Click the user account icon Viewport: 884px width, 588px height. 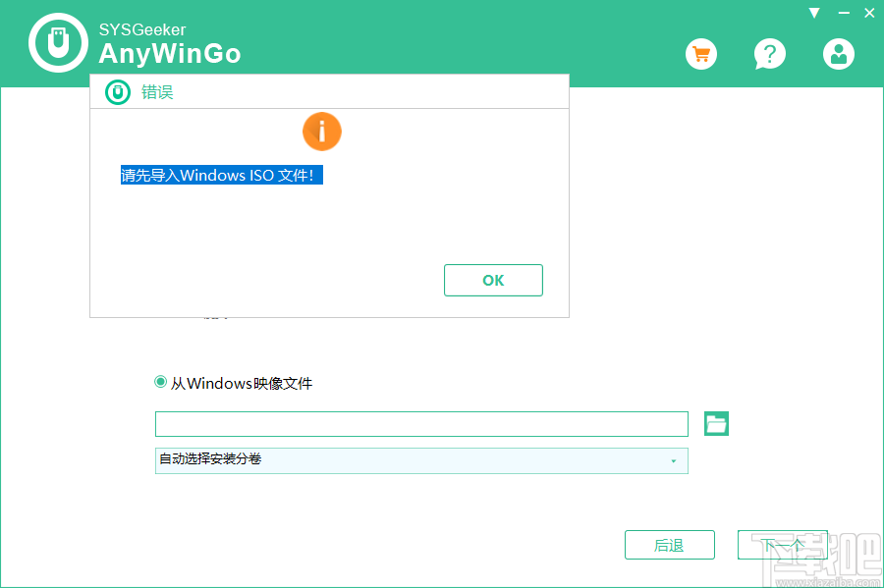[838, 54]
